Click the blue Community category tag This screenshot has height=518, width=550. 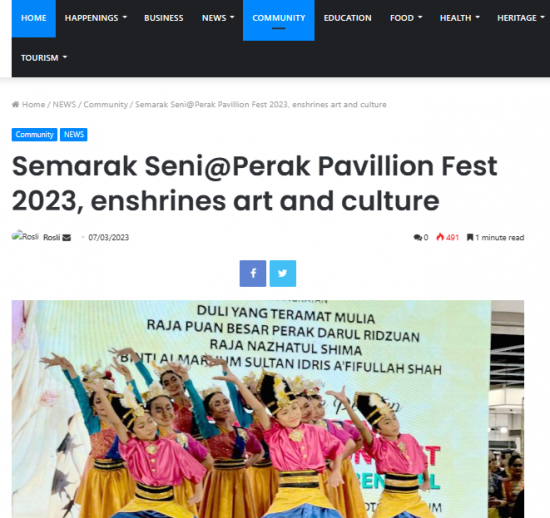[x=34, y=135]
